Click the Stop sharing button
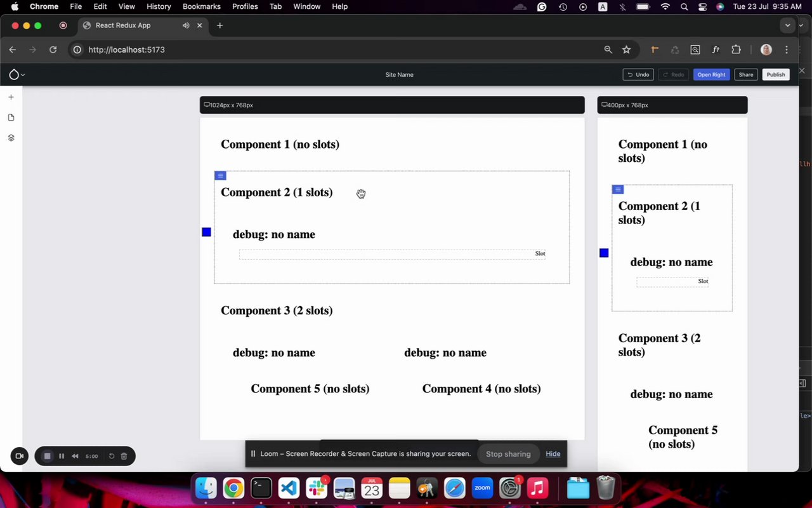 pyautogui.click(x=508, y=454)
